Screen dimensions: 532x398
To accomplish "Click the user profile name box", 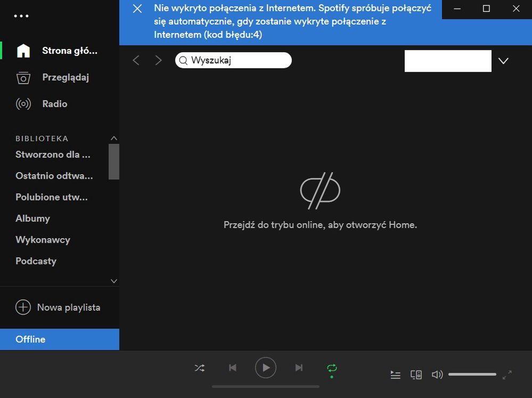I will [448, 61].
